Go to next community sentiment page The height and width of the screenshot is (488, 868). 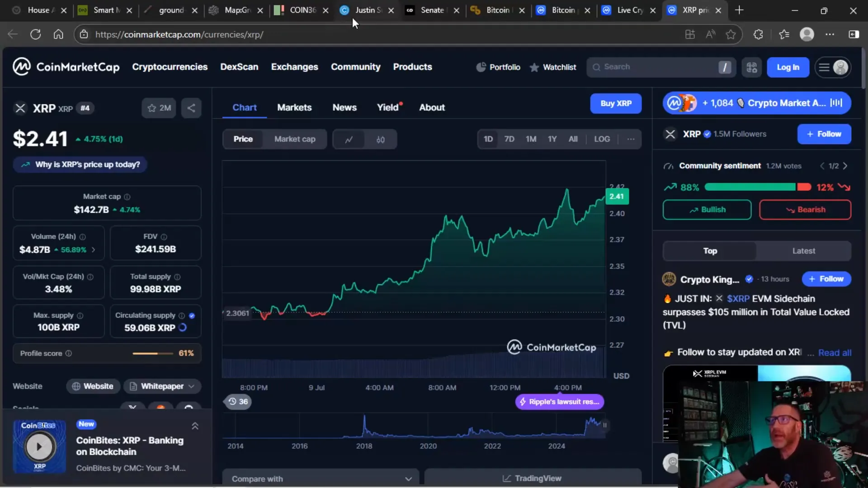(845, 166)
